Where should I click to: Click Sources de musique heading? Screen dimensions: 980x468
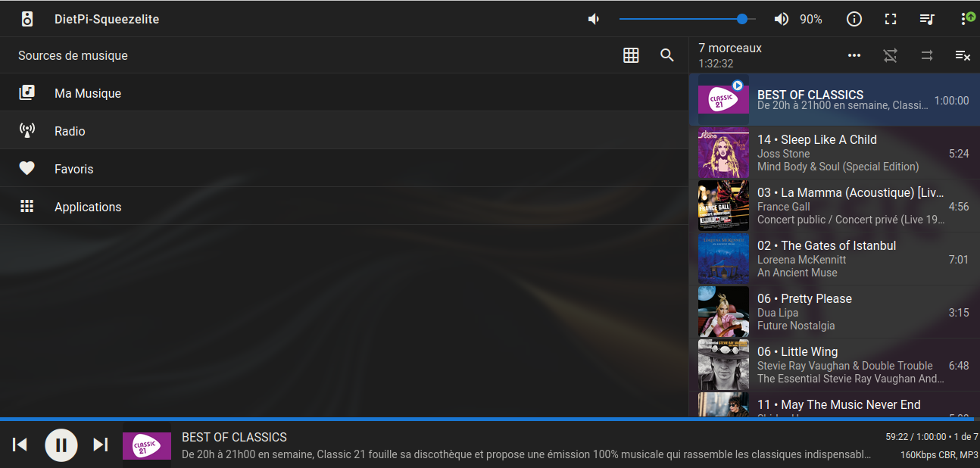[x=73, y=55]
